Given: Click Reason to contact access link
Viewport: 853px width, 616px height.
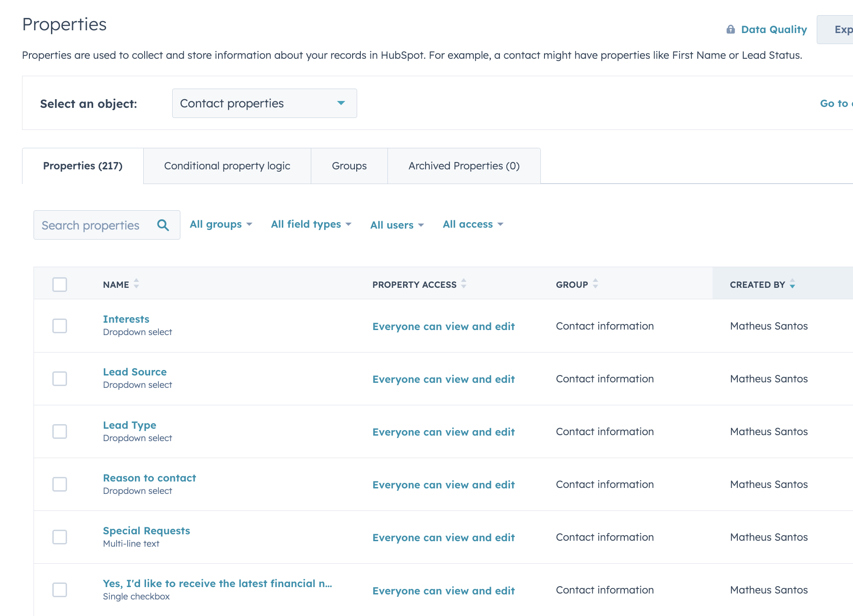Looking at the screenshot, I should [x=443, y=485].
